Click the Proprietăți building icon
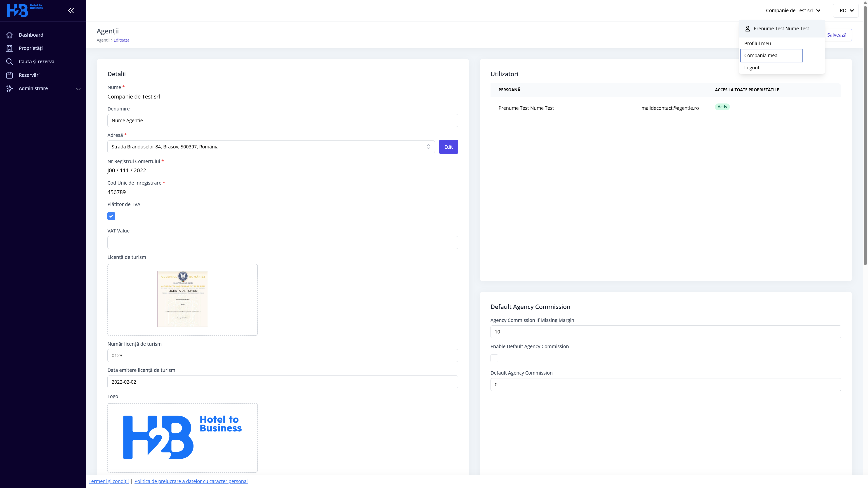 tap(9, 48)
